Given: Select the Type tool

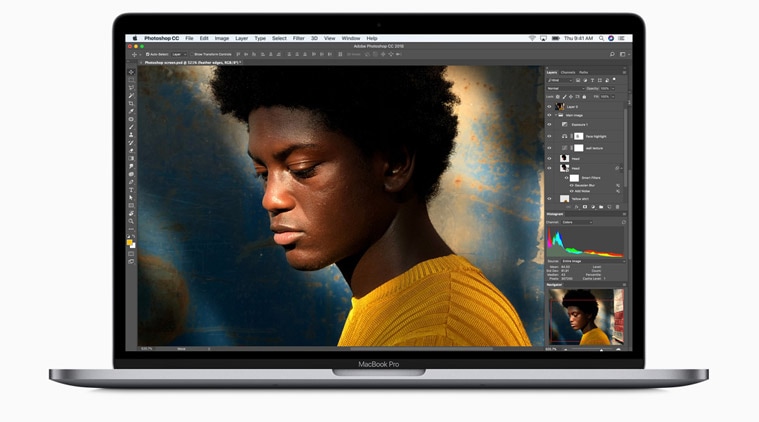Looking at the screenshot, I should [x=131, y=190].
